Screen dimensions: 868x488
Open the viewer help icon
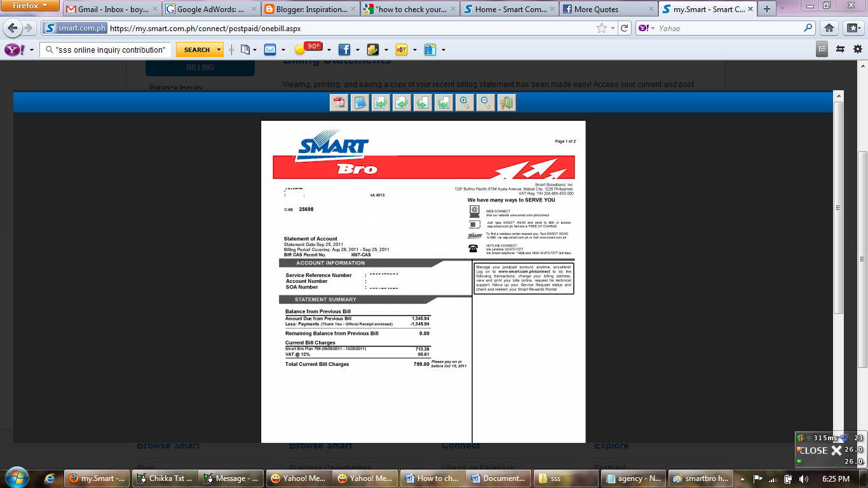click(506, 102)
